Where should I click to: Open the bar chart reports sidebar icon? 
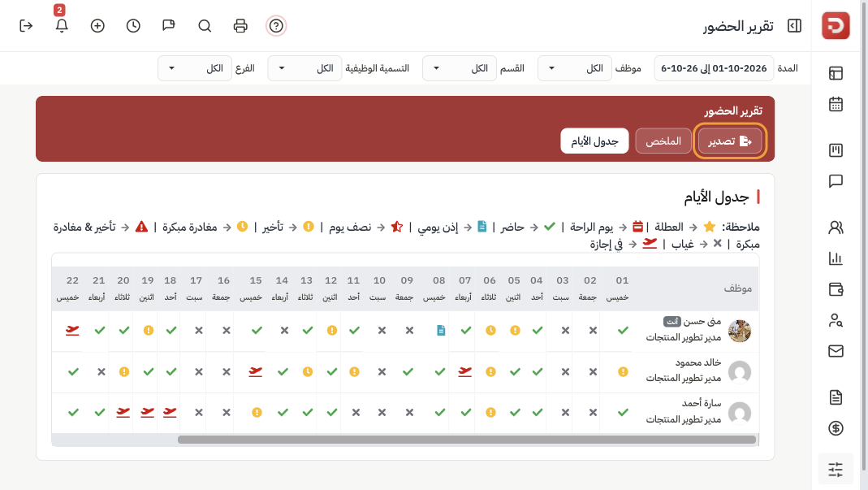coord(836,258)
